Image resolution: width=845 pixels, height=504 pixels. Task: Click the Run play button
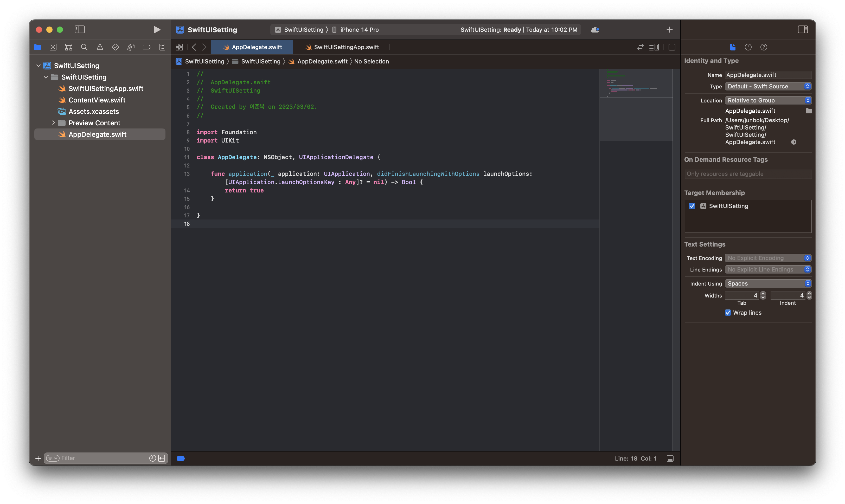tap(157, 30)
